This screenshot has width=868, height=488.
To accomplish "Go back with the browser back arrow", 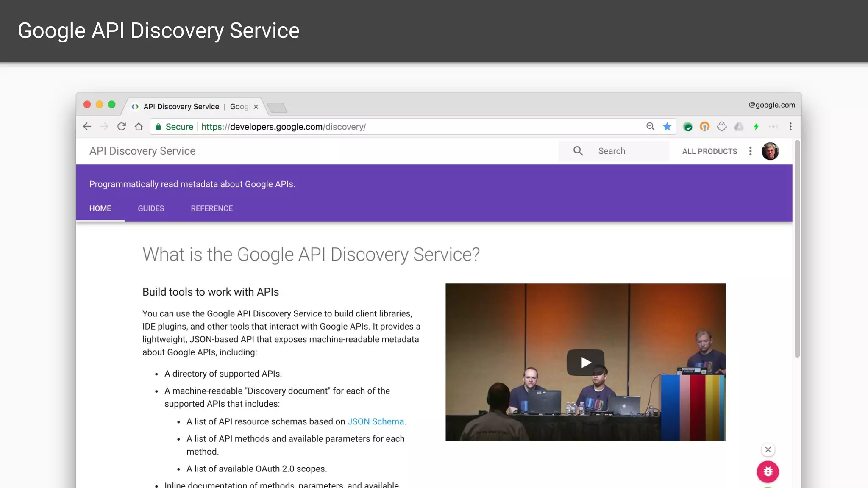I will [87, 127].
